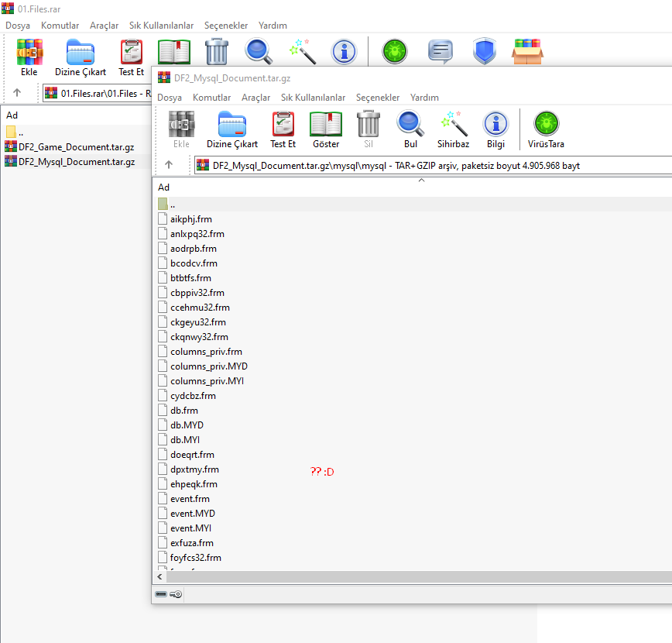Image resolution: width=672 pixels, height=643 pixels.
Task: Click SFX box icon in 01.Files.rar toolbar
Action: (527, 51)
